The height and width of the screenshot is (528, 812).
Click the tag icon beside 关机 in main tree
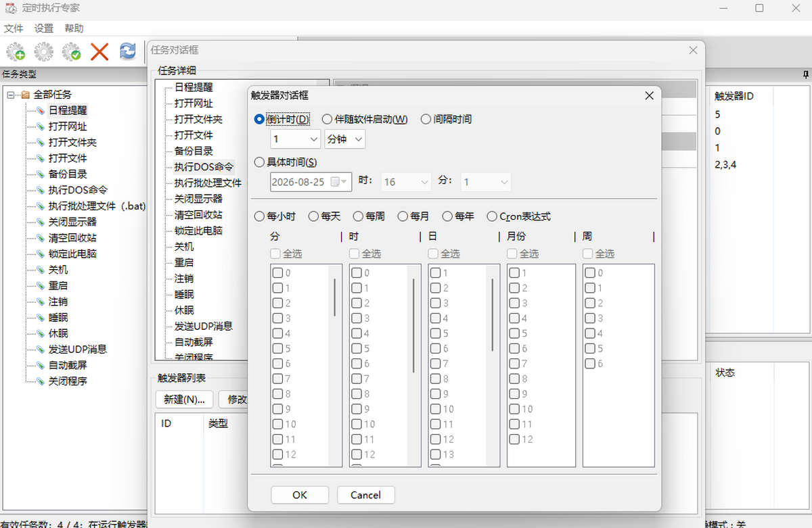40,270
